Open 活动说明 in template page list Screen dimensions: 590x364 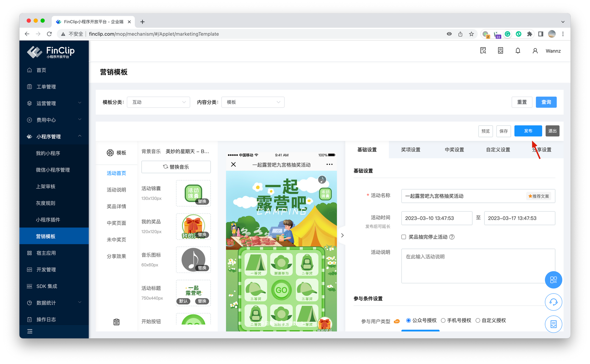[116, 190]
